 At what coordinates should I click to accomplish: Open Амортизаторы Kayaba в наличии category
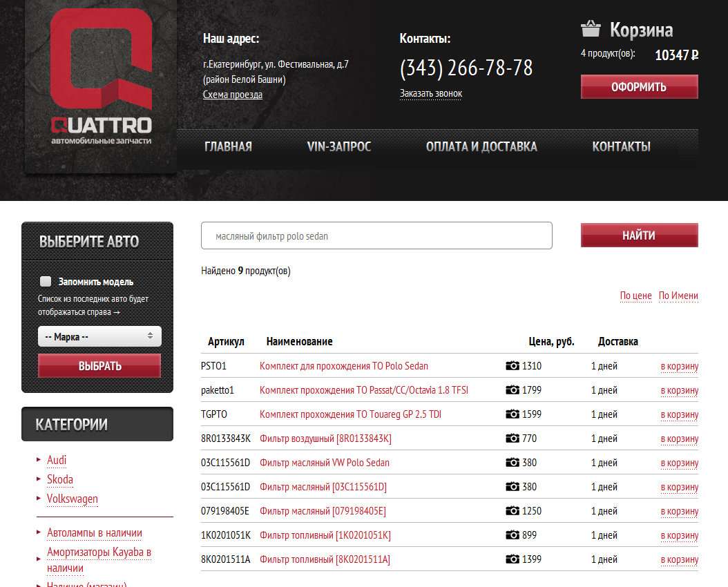click(99, 559)
